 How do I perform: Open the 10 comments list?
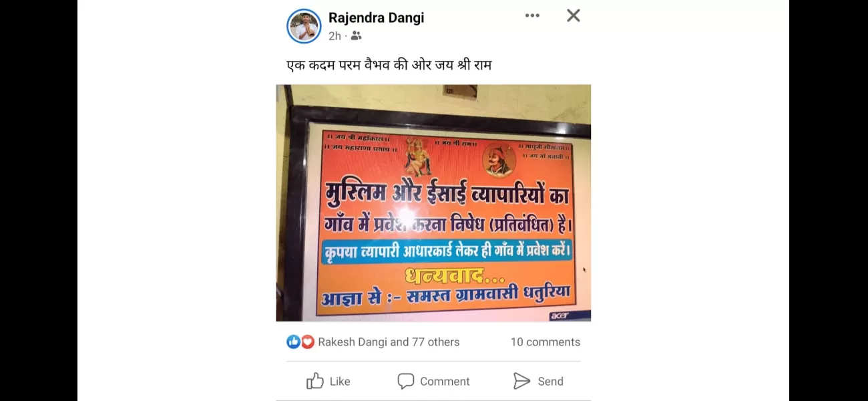tap(546, 342)
